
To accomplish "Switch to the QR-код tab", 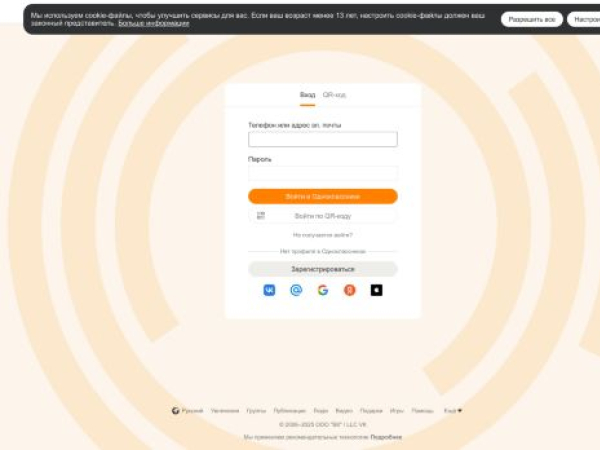I will (x=334, y=95).
